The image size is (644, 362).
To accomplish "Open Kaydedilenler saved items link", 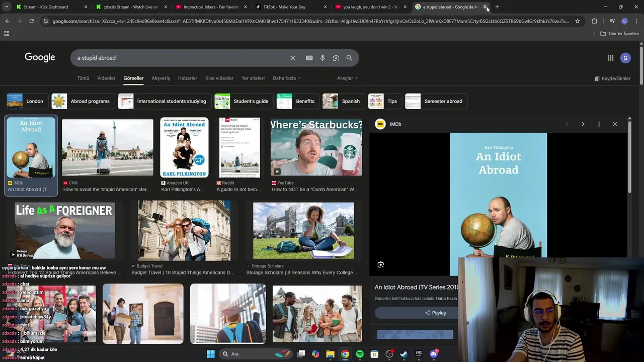I will click(x=612, y=78).
